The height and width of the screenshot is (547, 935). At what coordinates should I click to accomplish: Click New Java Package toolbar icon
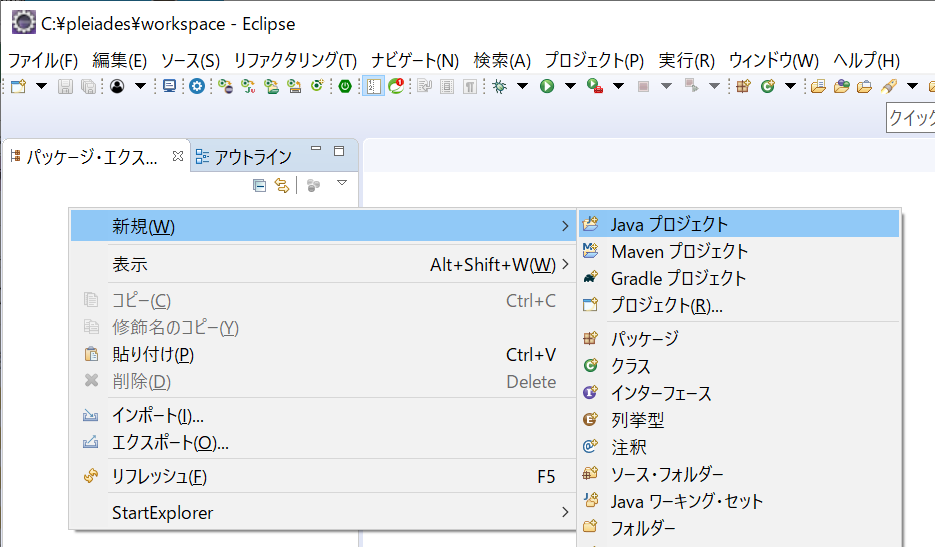[743, 86]
